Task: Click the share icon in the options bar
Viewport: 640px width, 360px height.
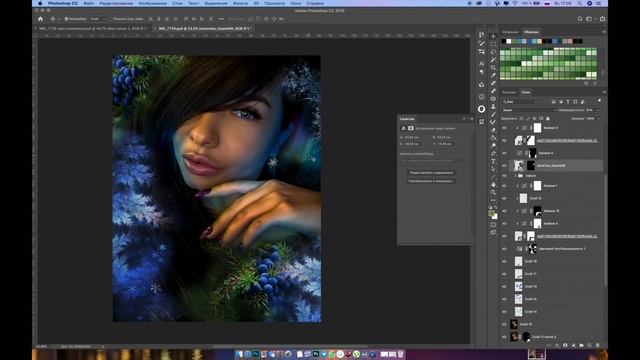Action: coord(602,19)
